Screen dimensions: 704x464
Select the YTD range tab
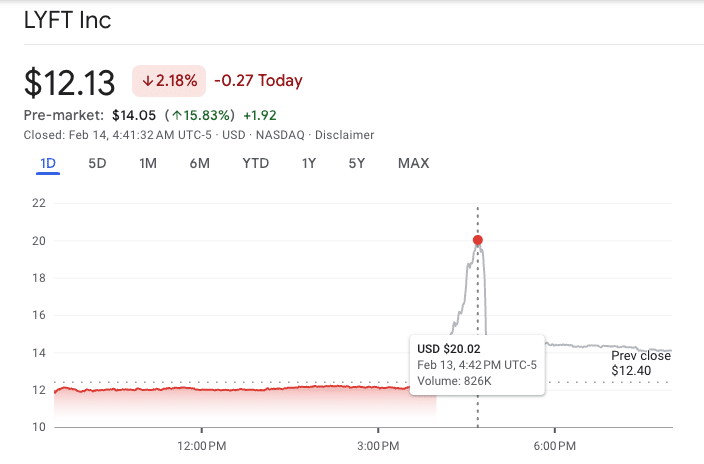255,164
